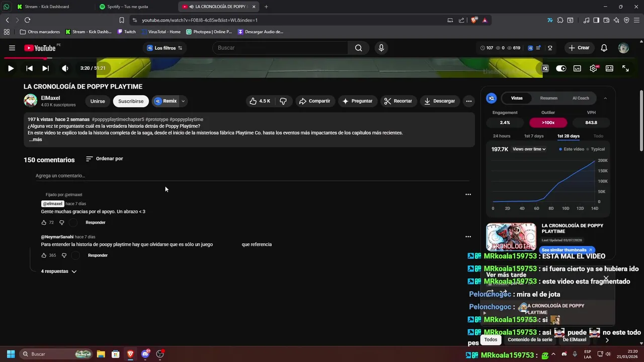The height and width of the screenshot is (362, 644).
Task: Click the Recortar clip button
Action: point(398,101)
